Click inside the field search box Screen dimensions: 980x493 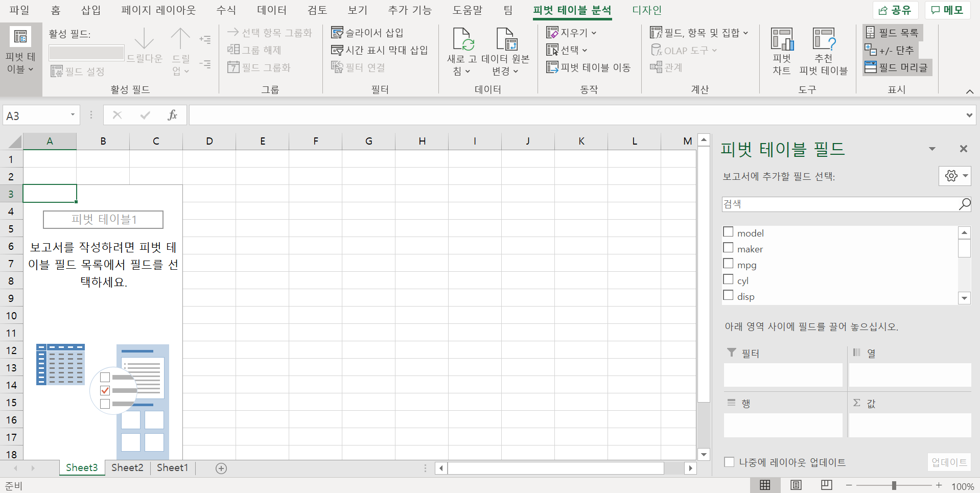coord(839,204)
